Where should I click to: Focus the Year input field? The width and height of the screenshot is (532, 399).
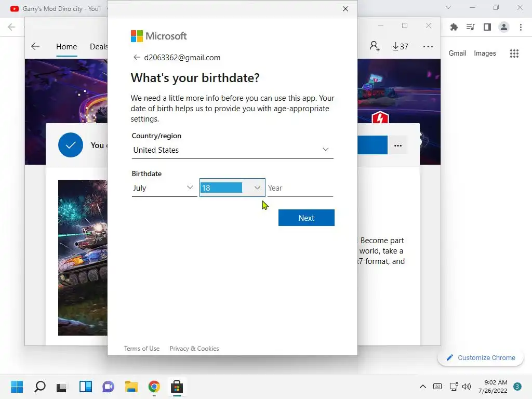coord(300,188)
